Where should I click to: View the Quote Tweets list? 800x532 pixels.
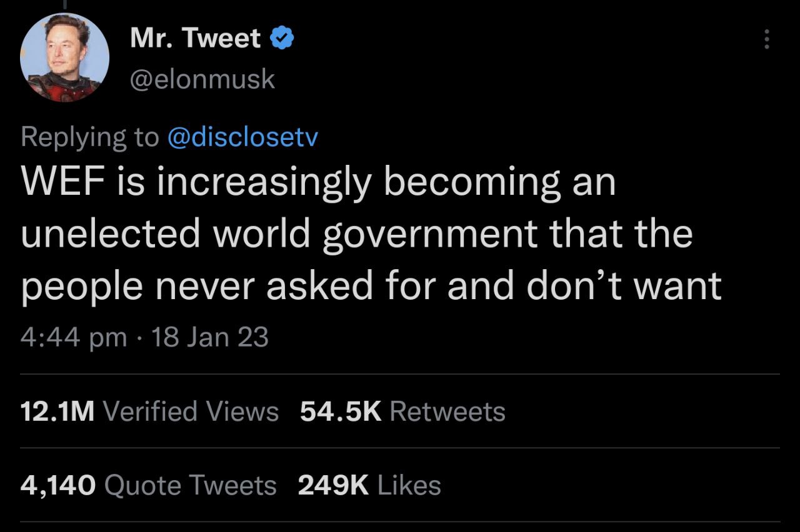pyautogui.click(x=190, y=485)
